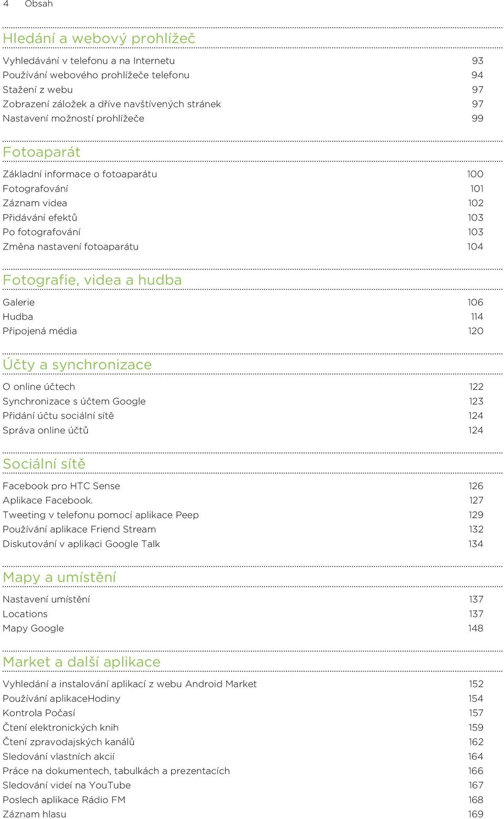Open the Hledání a webový prohlížeč section heading
Viewport: 504px width, 819px height.
99,38
